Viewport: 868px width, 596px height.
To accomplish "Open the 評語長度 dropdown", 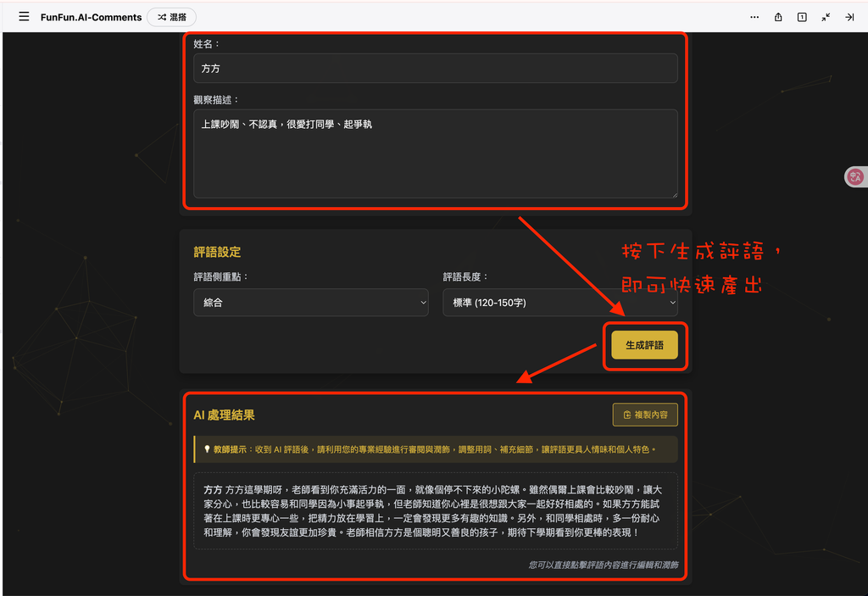I will [x=560, y=303].
